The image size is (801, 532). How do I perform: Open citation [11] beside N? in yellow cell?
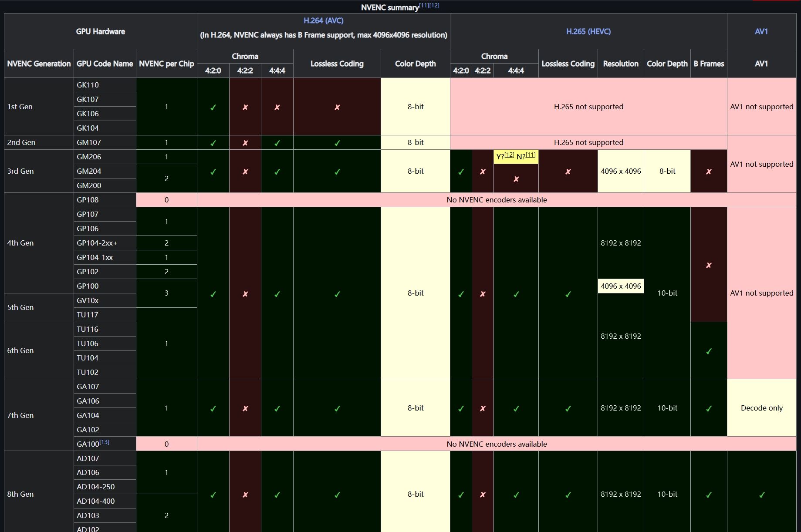(x=531, y=155)
